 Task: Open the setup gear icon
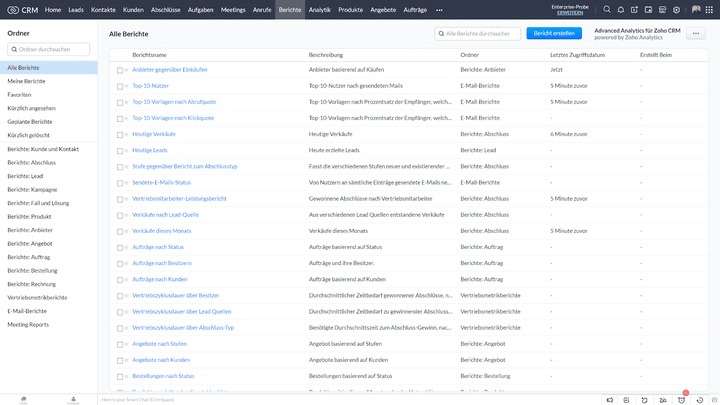point(676,9)
